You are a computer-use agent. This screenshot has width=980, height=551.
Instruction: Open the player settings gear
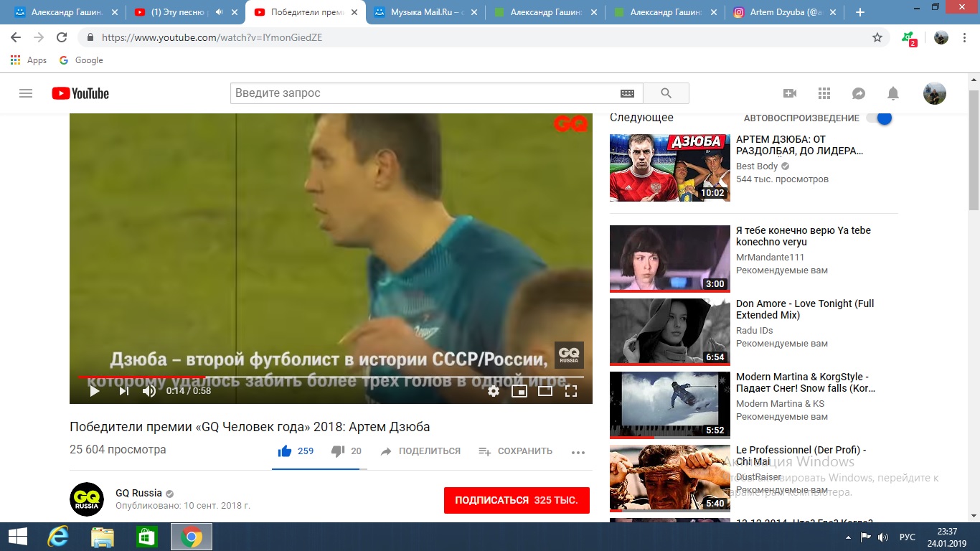pyautogui.click(x=494, y=391)
